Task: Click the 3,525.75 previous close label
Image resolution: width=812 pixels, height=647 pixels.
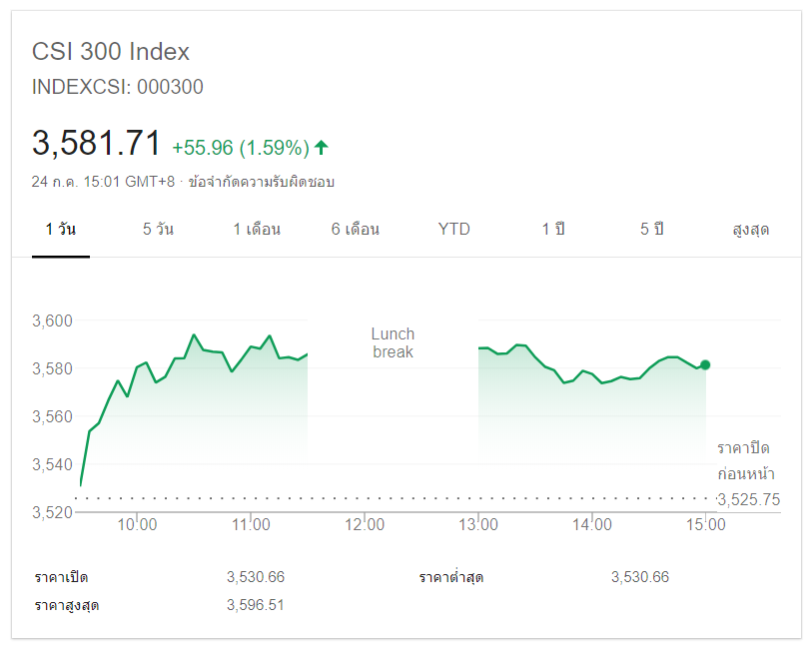Action: (748, 499)
